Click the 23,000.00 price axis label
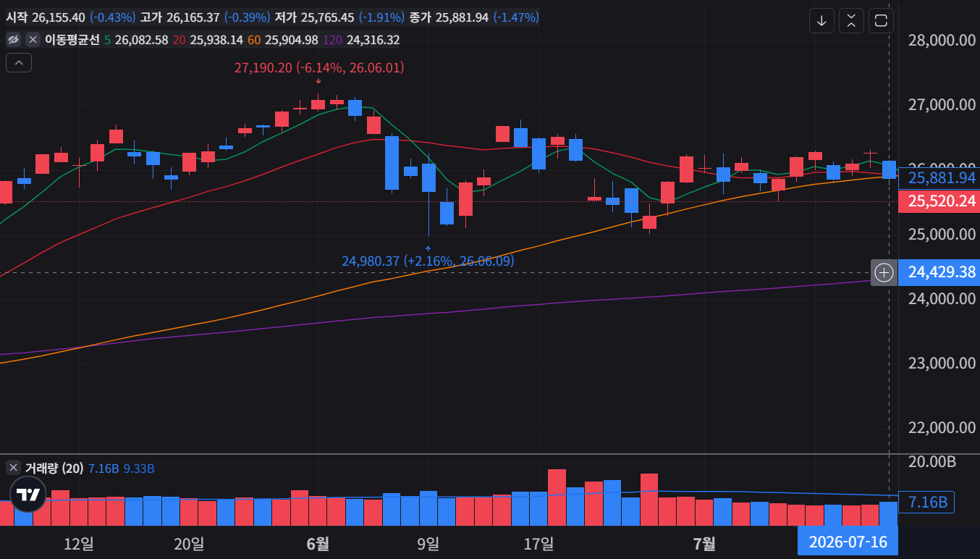The width and height of the screenshot is (980, 559). [x=942, y=363]
